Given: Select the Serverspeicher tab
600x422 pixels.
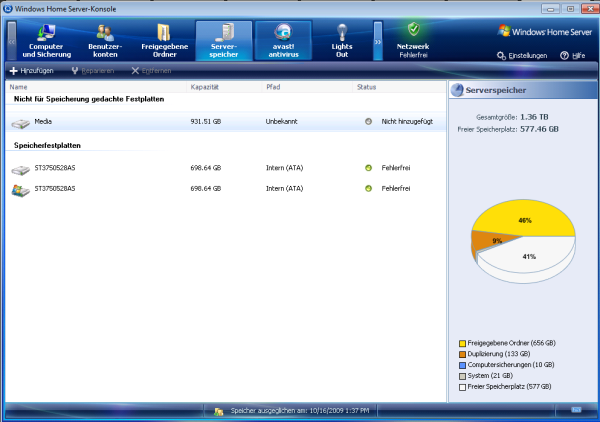Looking at the screenshot, I should click(224, 41).
